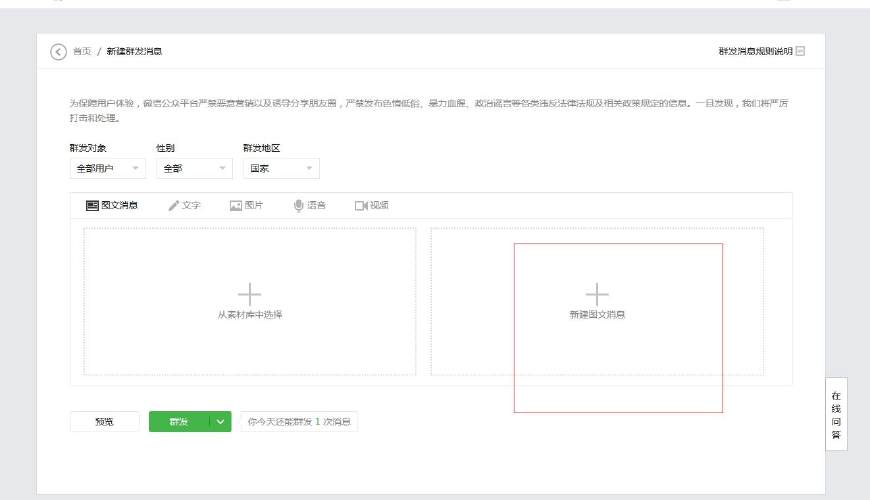Open the 群发对象 dropdown showing 全部用户

click(x=108, y=168)
